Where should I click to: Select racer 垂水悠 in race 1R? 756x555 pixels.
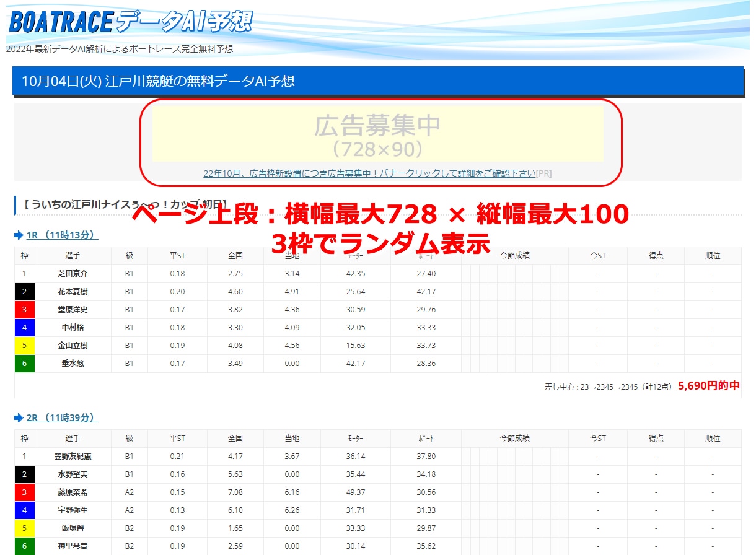pos(73,363)
